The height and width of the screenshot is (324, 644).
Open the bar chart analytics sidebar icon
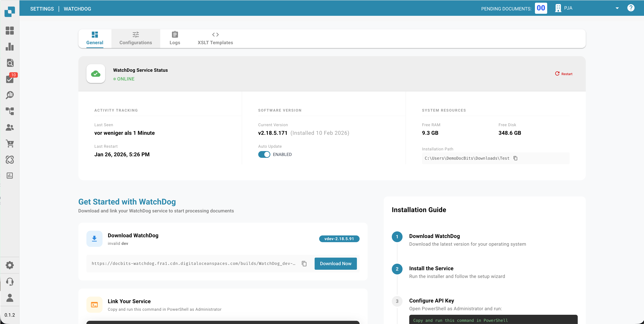coord(10,47)
